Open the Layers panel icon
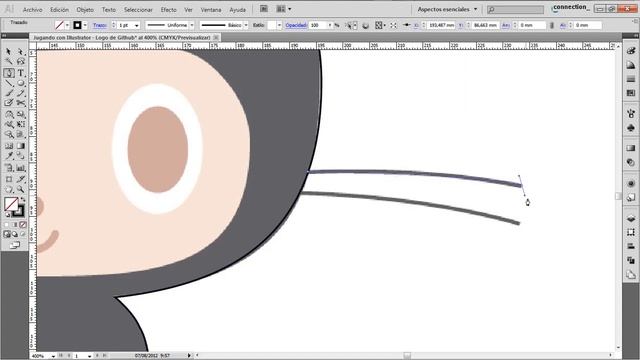Screen dimensions: 640x360 [x=631, y=218]
